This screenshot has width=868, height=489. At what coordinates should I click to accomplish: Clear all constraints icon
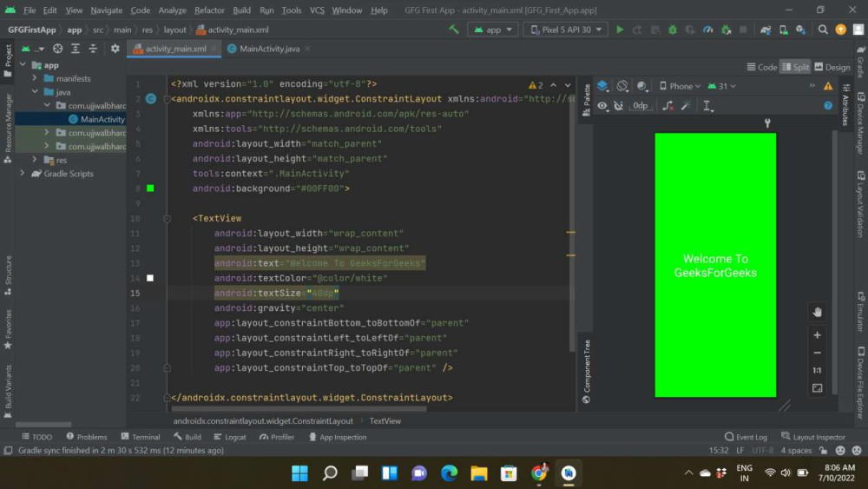pos(668,105)
